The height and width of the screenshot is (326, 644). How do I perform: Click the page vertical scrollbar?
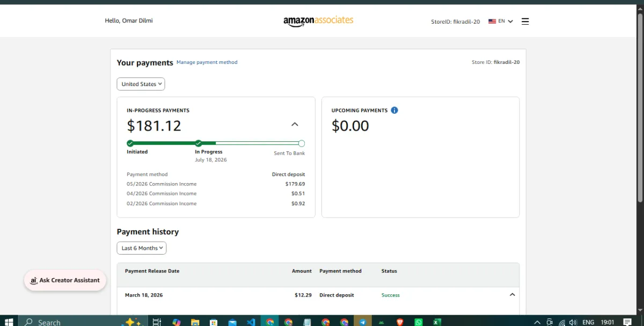640,107
